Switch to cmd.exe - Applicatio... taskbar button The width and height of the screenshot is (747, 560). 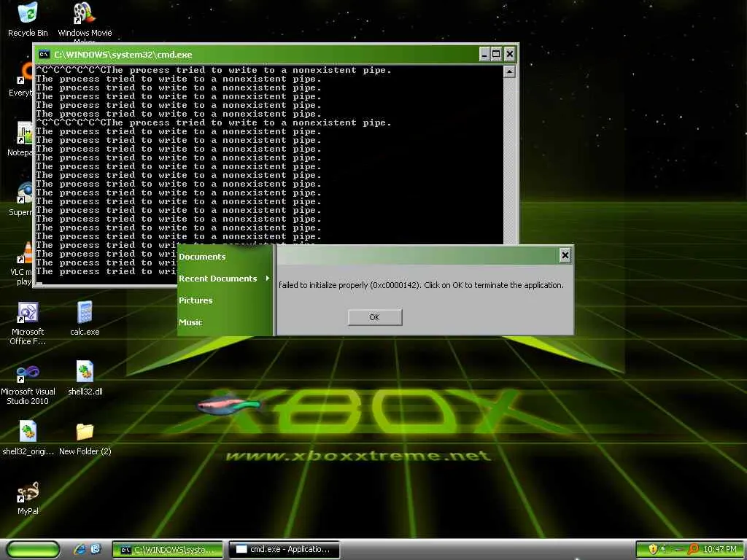tap(284, 550)
